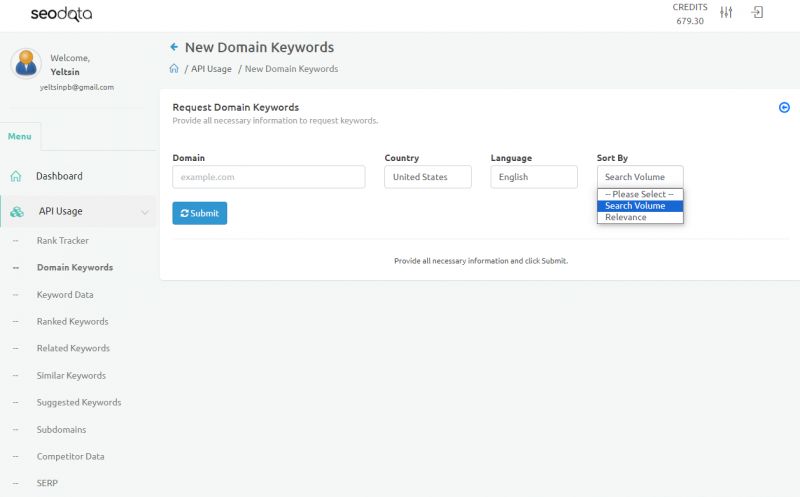800x497 pixels.
Task: Click the blue Submit button
Action: pos(199,213)
